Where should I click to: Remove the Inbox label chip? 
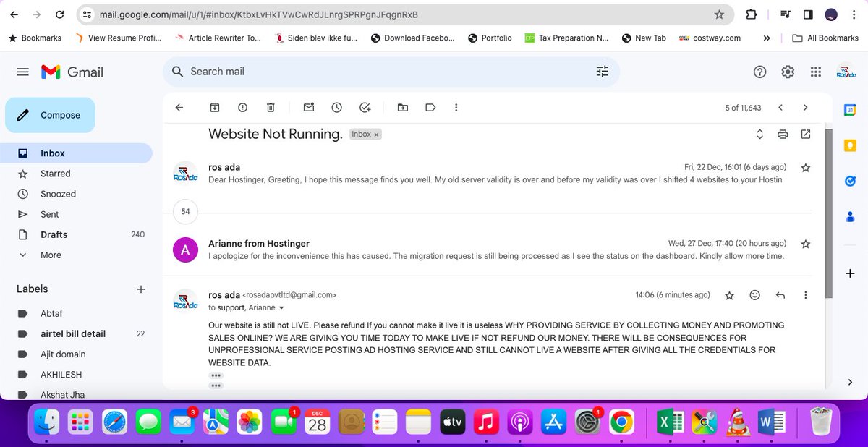click(376, 135)
